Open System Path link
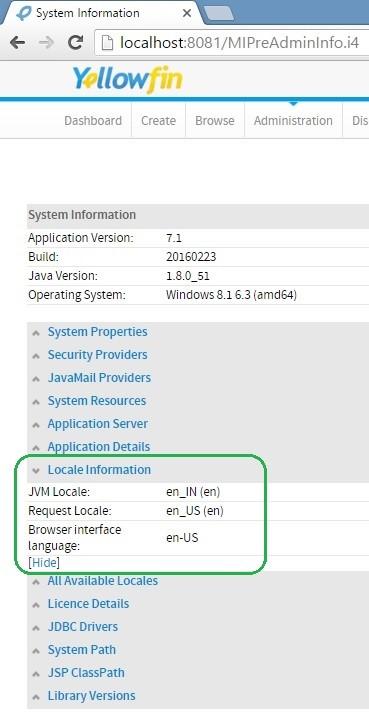The image size is (369, 720). 82,649
